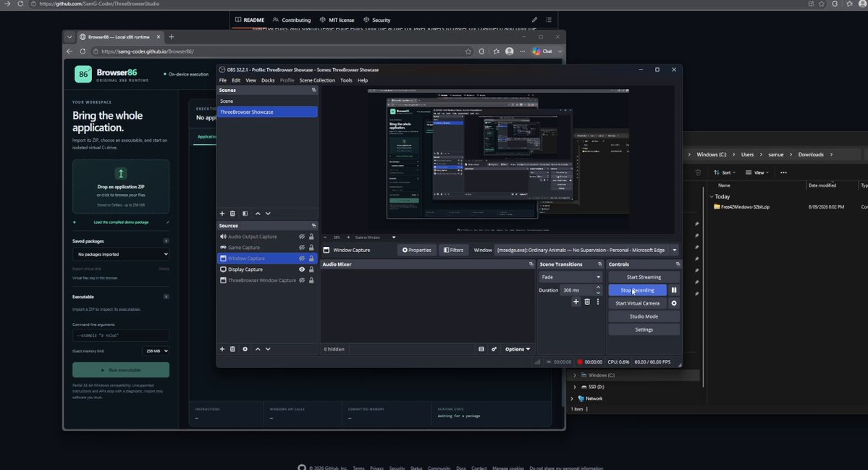Zoom in the OBS preview
This screenshot has width=868, height=470.
(x=348, y=238)
